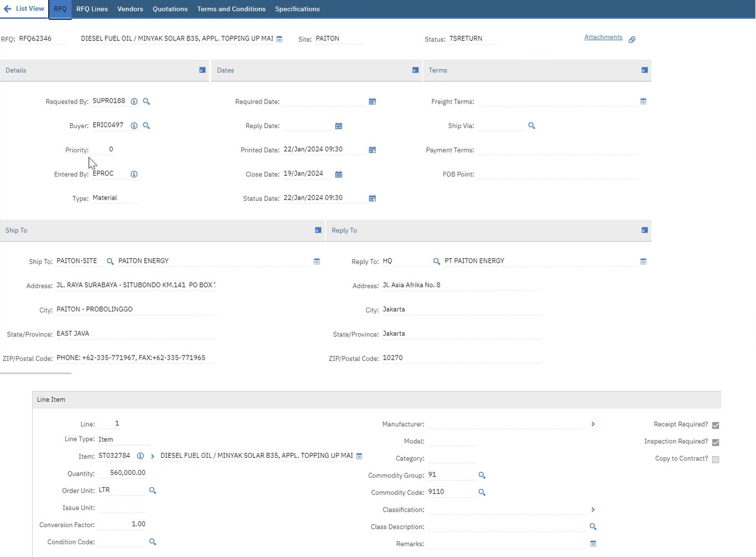Toggle Receipt Required checkbox

716,425
